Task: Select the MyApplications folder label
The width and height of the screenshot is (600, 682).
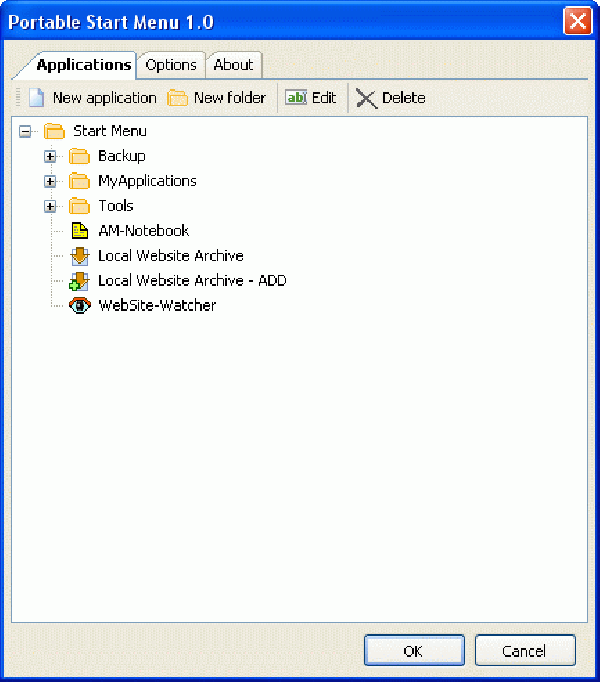Action: click(x=147, y=181)
